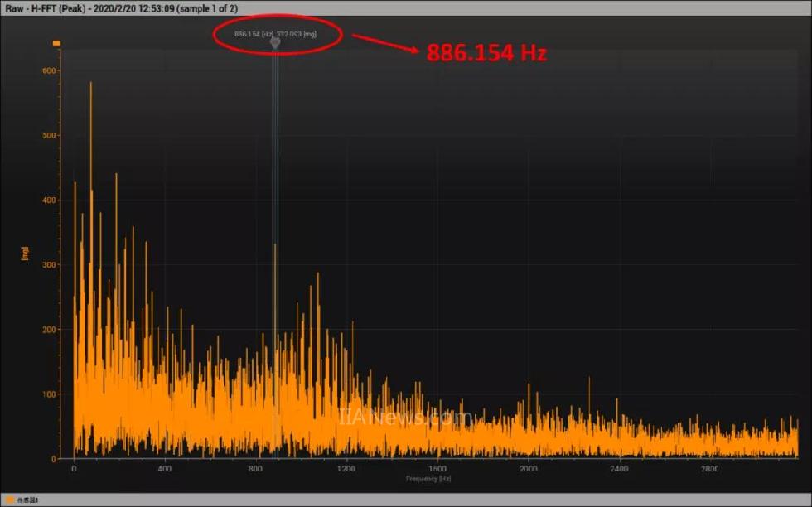
Task: Click the 2000 tick on frequency axis
Action: [x=528, y=469]
